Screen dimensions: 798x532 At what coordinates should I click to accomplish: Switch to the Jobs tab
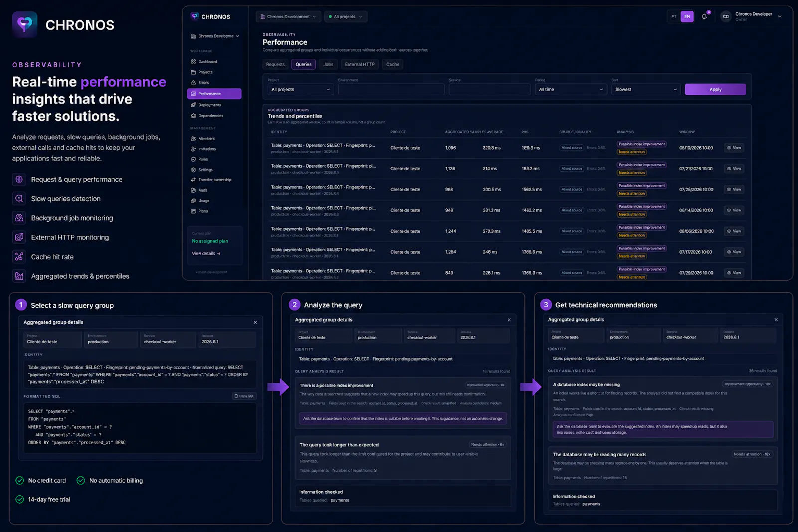[x=328, y=64]
